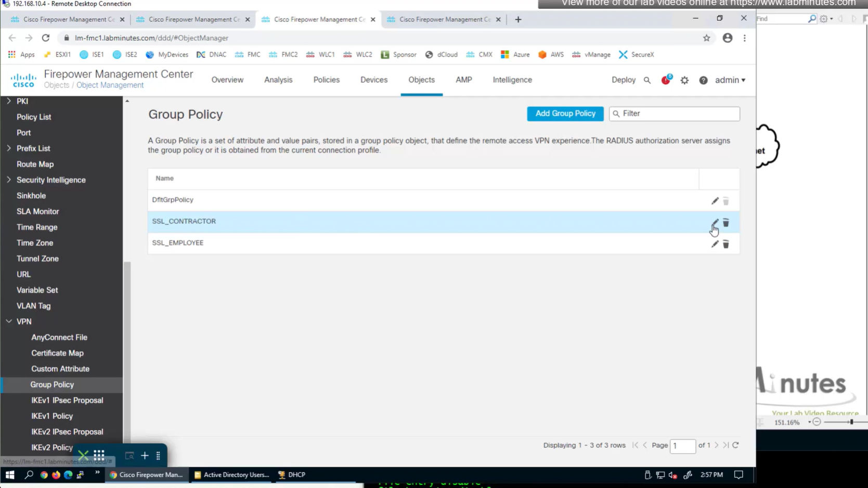Open the help question mark icon
The width and height of the screenshot is (868, 488).
(x=703, y=80)
